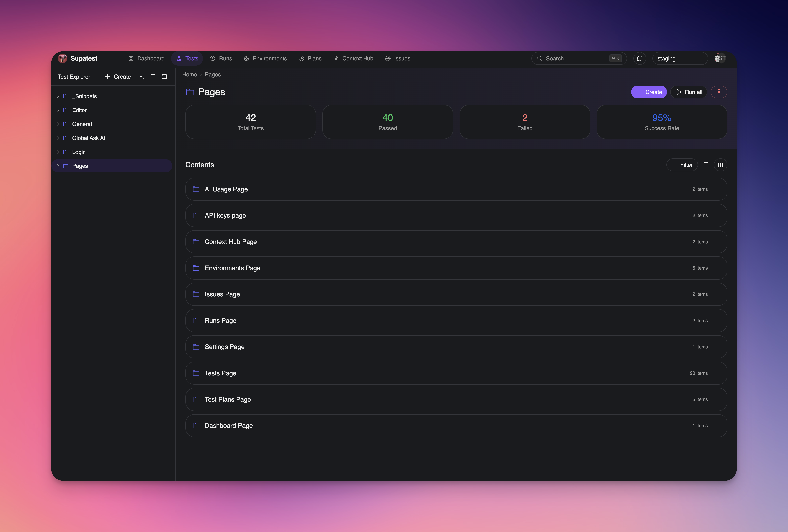
Task: Click the Run all button
Action: (x=689, y=92)
